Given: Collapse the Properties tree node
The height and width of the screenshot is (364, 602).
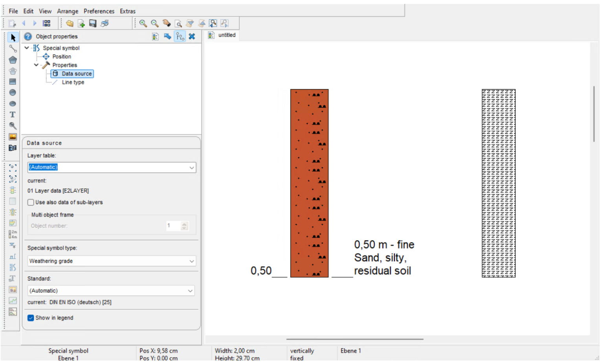Looking at the screenshot, I should pyautogui.click(x=36, y=65).
